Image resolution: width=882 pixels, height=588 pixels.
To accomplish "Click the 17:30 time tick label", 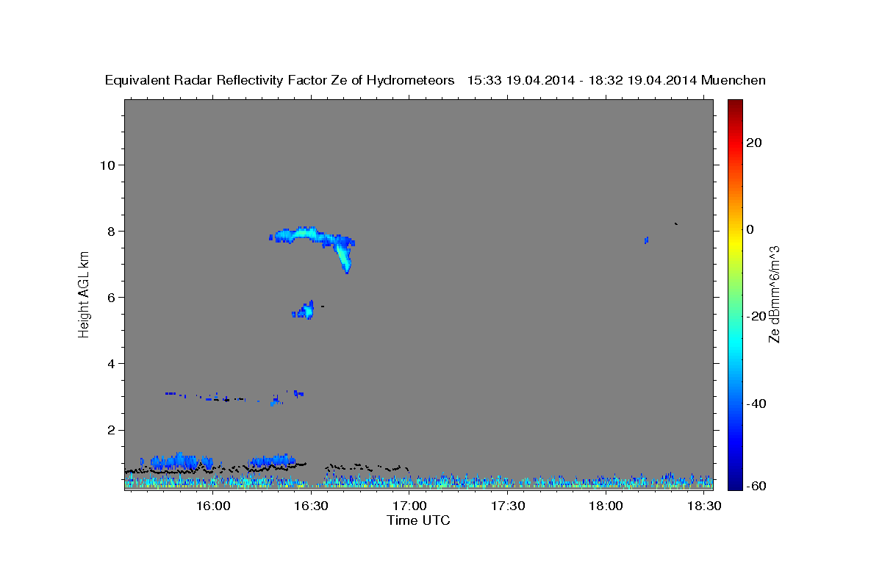I will pos(507,506).
